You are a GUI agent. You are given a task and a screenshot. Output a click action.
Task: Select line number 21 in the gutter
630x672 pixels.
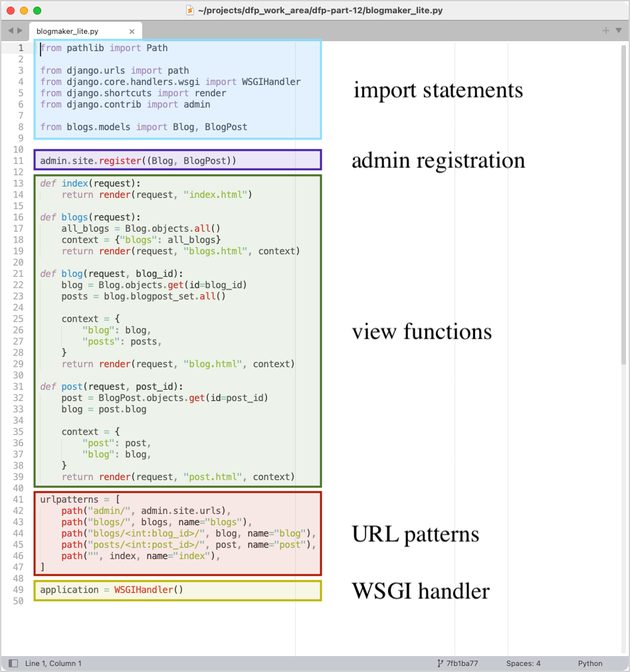point(18,274)
